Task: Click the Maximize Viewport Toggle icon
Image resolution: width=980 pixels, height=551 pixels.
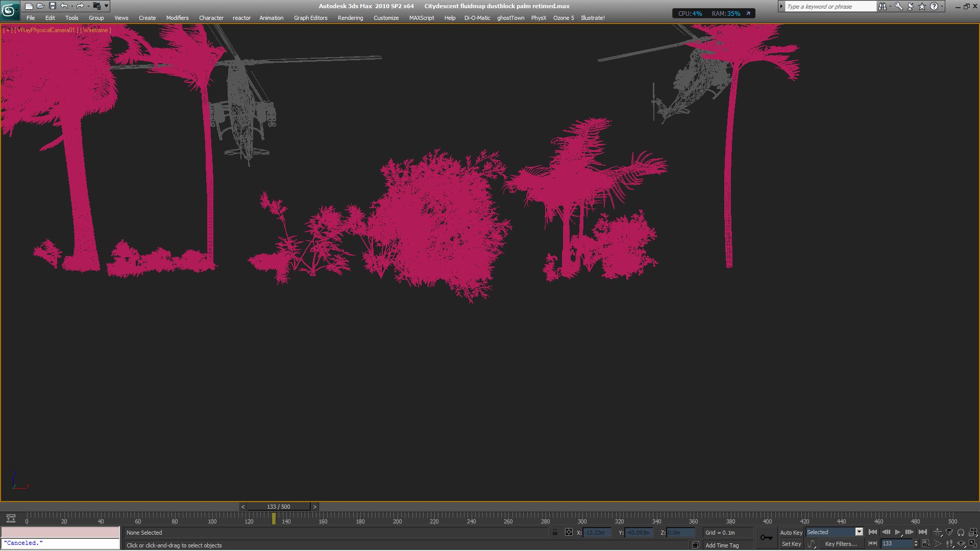Action: [x=973, y=544]
